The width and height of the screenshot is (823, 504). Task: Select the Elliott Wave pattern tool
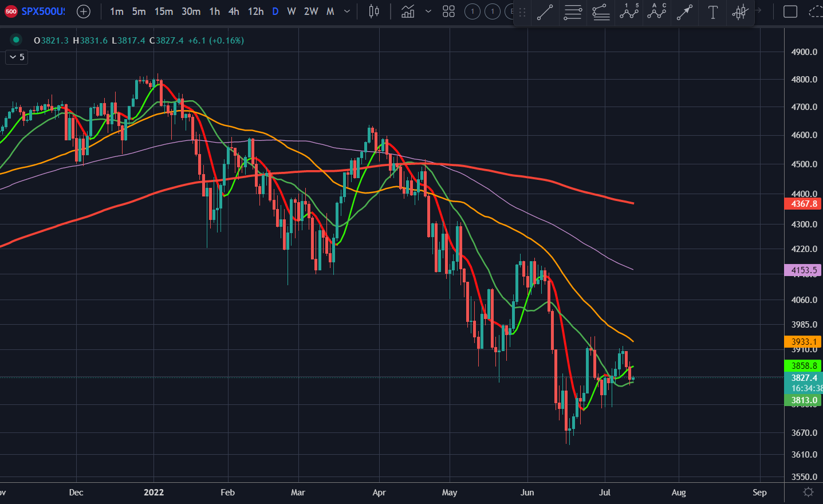(628, 11)
